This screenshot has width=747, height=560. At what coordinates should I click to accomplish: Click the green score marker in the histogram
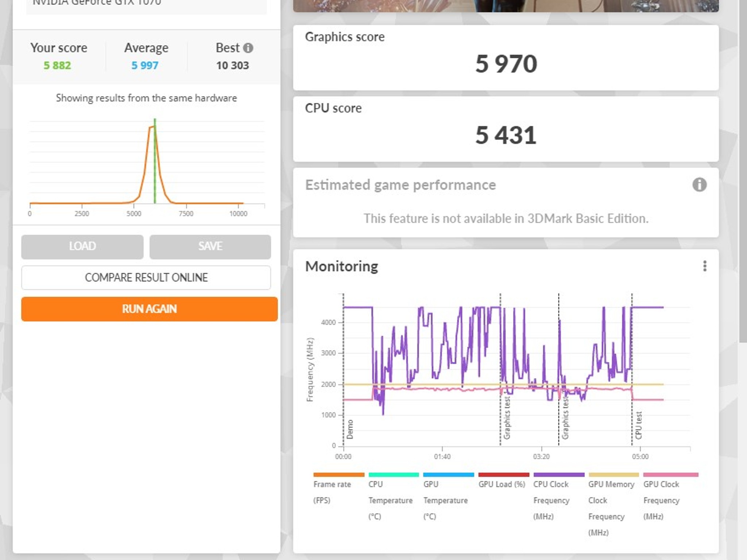155,161
